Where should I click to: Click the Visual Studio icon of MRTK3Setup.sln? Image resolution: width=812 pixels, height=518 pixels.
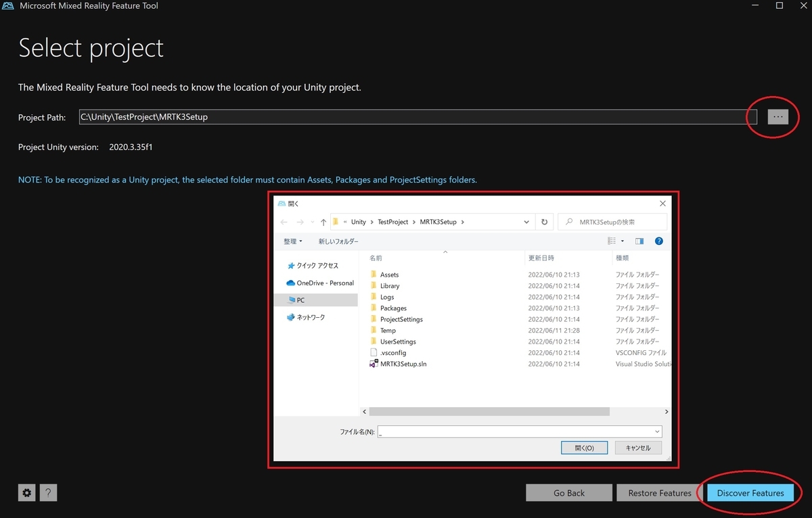(x=374, y=364)
